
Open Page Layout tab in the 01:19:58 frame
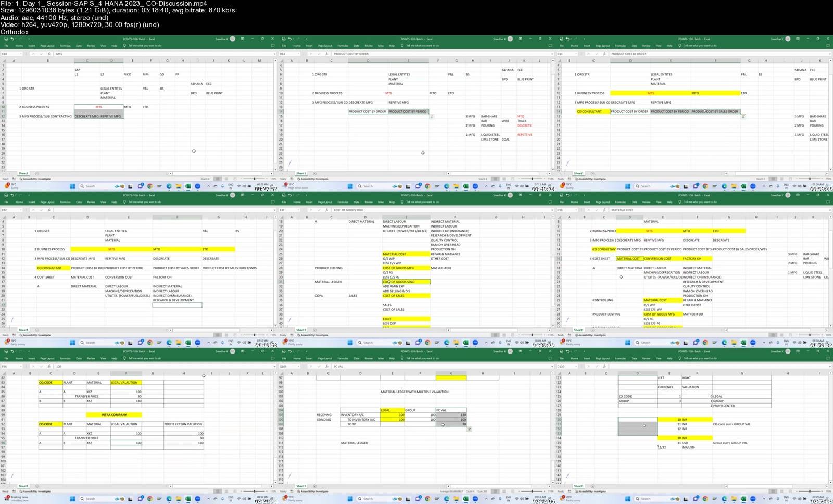click(x=47, y=202)
